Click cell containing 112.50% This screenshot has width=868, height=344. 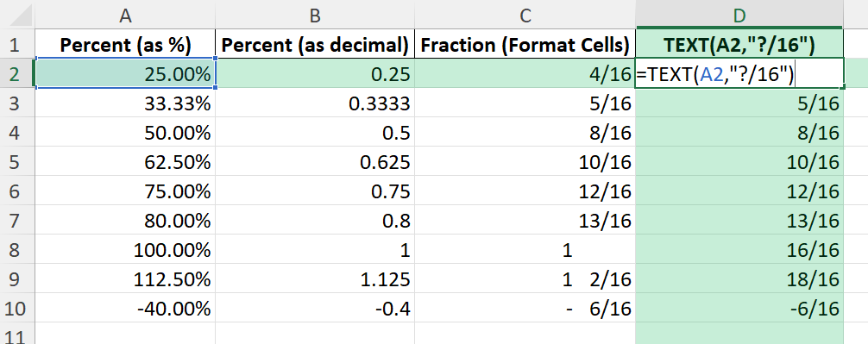point(125,278)
